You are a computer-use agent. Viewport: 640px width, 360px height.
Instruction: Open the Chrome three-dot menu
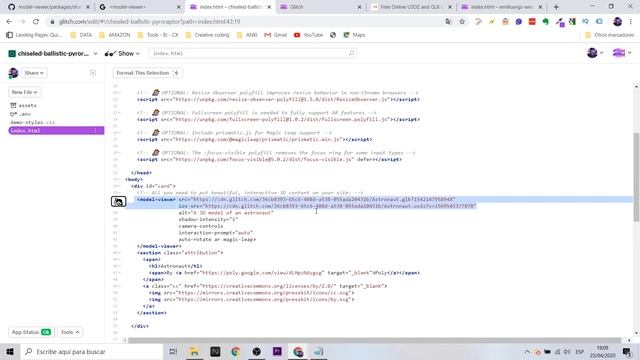pos(631,22)
